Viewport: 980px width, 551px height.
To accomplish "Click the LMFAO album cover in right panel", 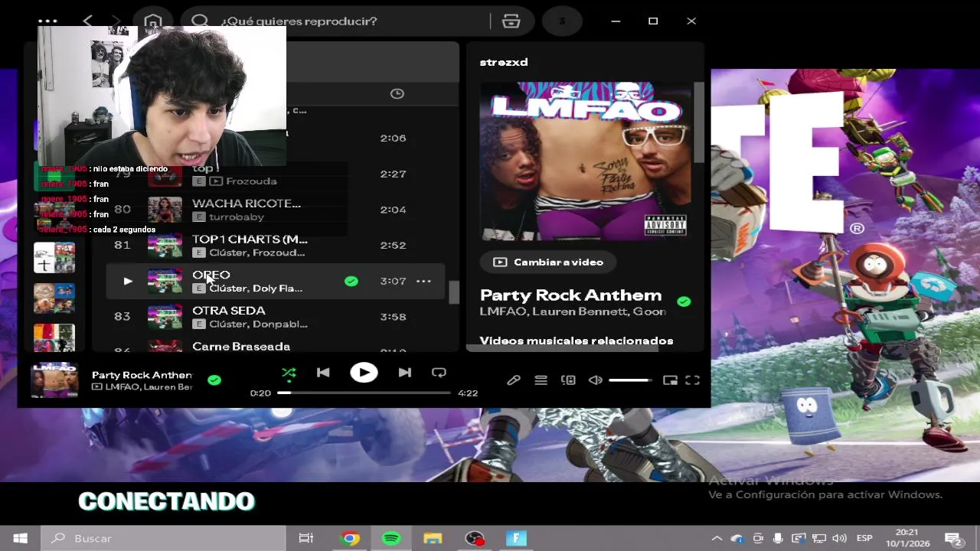I will [x=586, y=161].
